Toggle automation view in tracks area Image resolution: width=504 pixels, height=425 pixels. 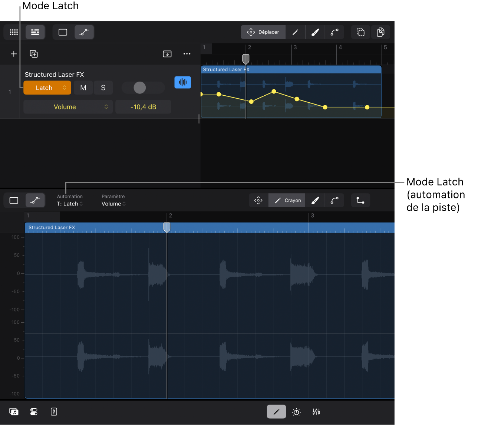point(84,32)
